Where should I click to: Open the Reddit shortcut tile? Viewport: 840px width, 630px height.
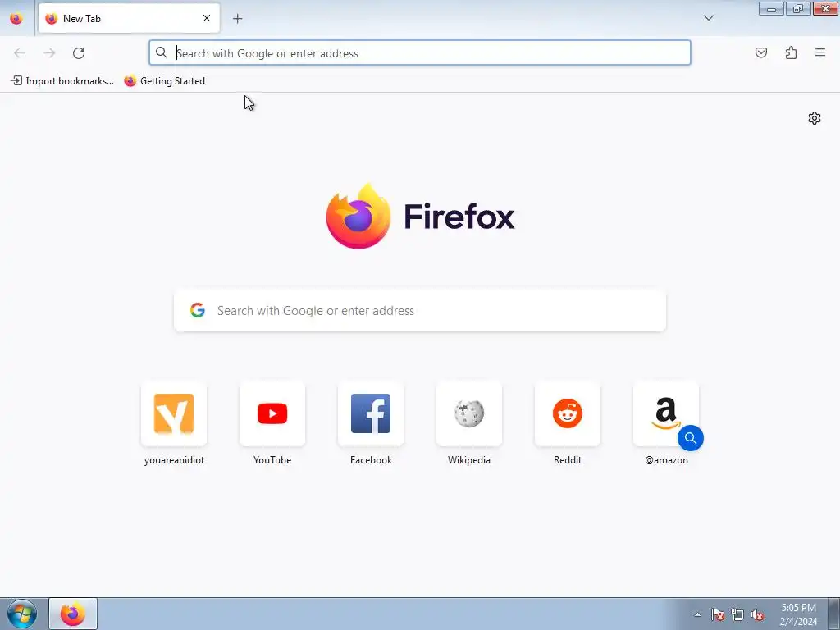click(568, 413)
